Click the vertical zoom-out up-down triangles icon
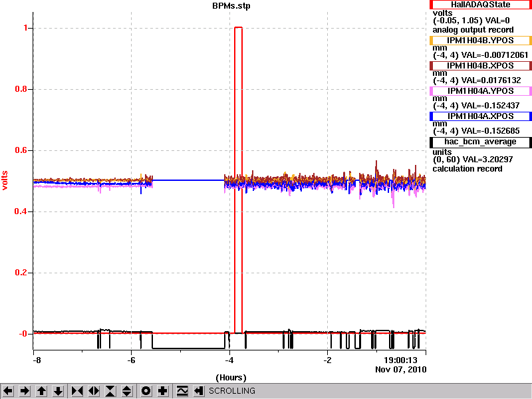 (127, 391)
